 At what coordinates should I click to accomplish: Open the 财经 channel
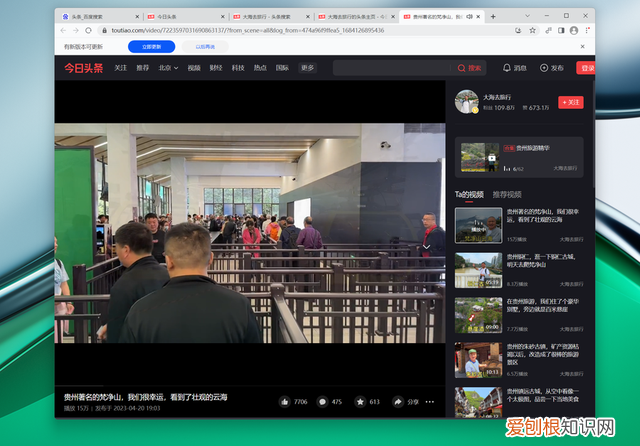coord(216,68)
